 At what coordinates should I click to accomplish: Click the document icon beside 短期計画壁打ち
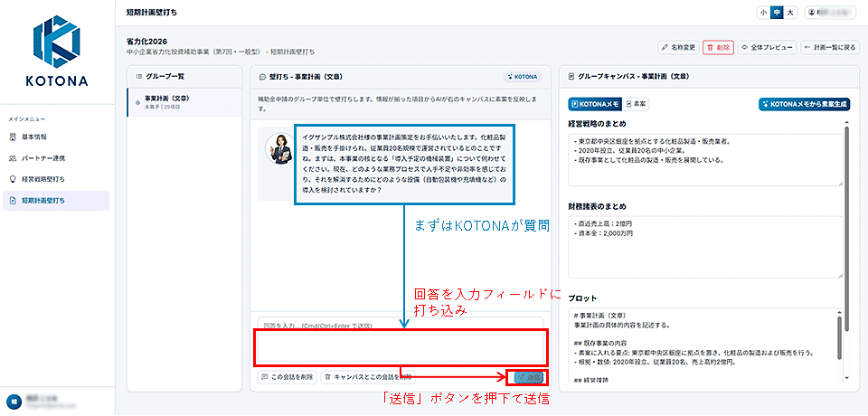coord(14,201)
